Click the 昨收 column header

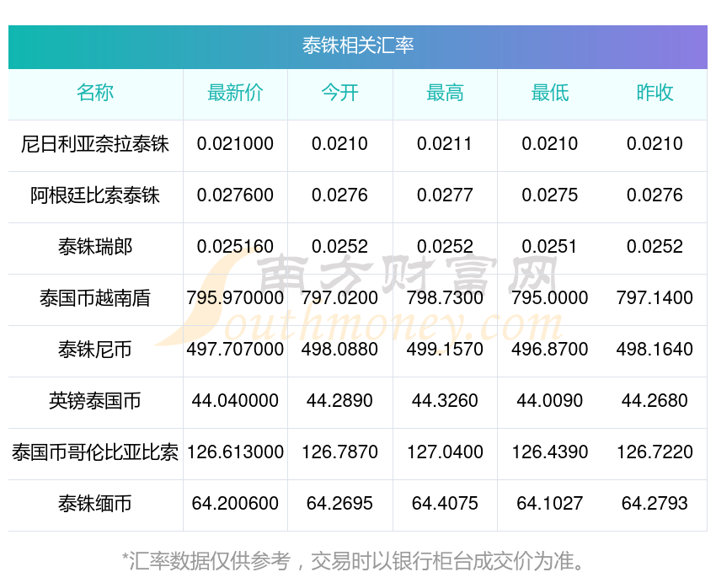coord(655,93)
